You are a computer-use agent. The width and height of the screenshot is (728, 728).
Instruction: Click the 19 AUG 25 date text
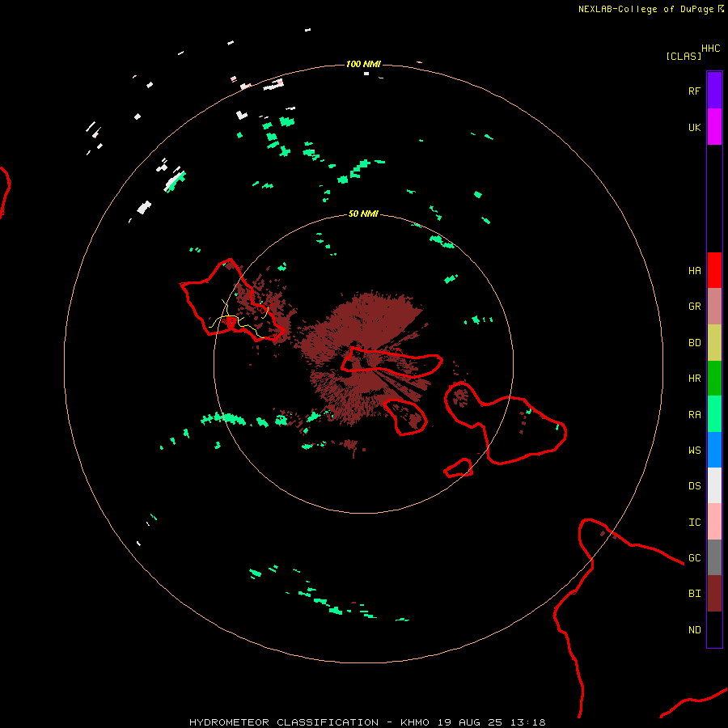(x=470, y=722)
